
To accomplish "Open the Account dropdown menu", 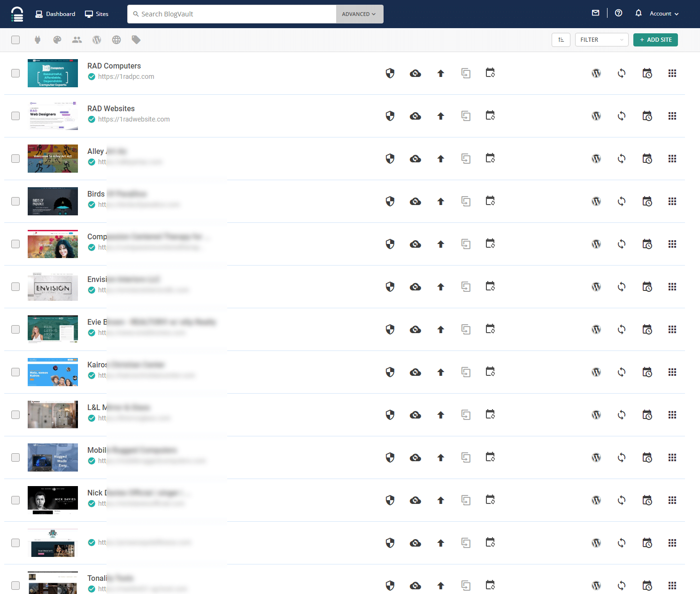I will (x=664, y=14).
